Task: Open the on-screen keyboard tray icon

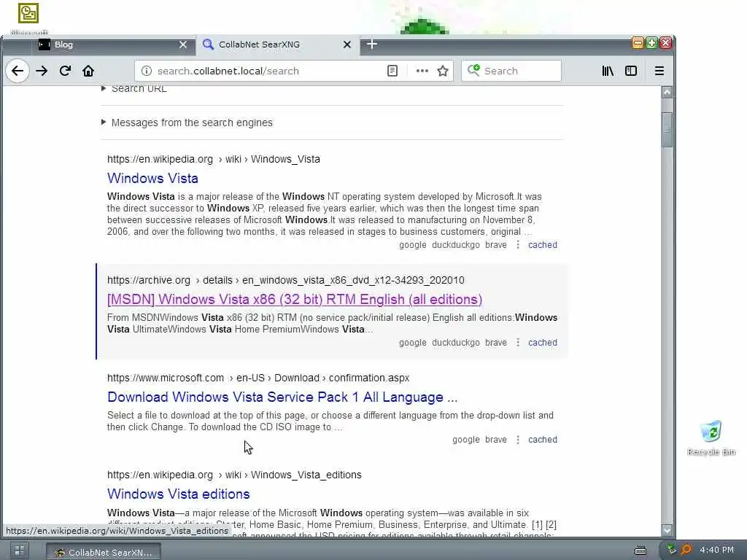Action: [640, 551]
